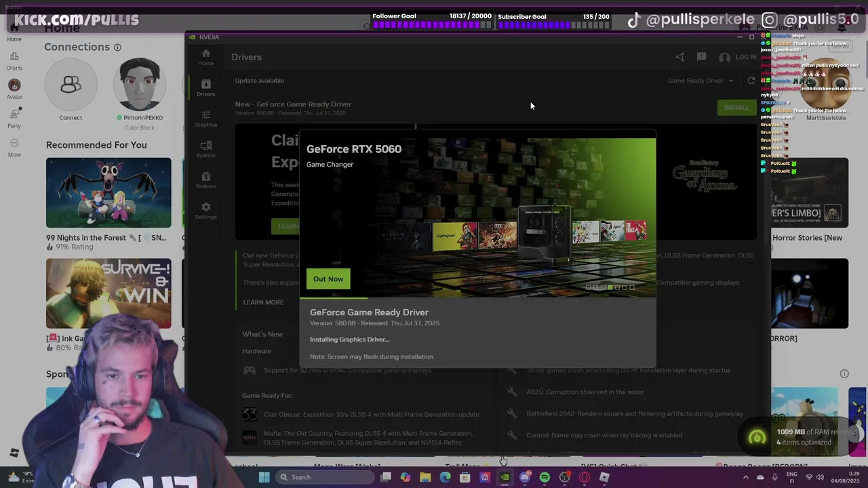Image resolution: width=868 pixels, height=488 pixels.
Task: Click the share icon in NVIDIA header
Action: (680, 57)
